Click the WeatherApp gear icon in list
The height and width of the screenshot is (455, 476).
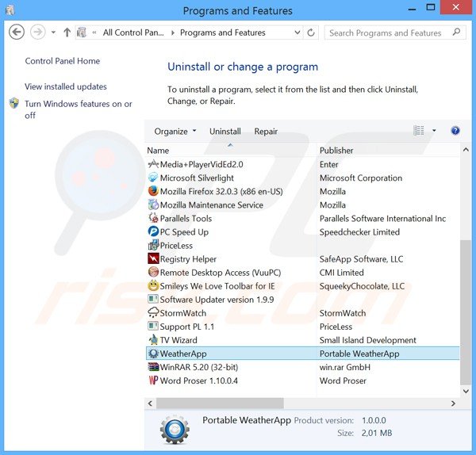click(153, 354)
